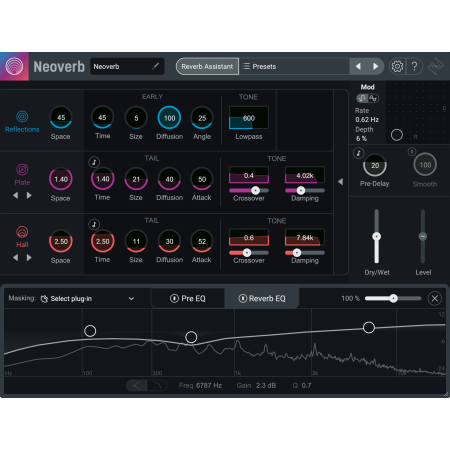Toggle the Smooth power button
The image size is (450, 450).
click(412, 152)
